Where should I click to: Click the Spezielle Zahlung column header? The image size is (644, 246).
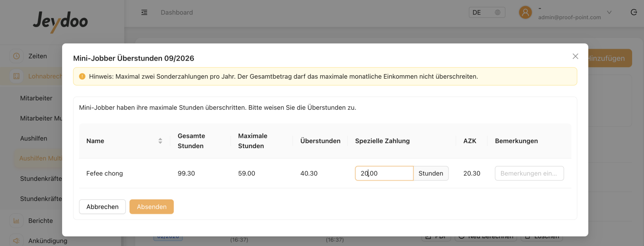[x=382, y=141]
